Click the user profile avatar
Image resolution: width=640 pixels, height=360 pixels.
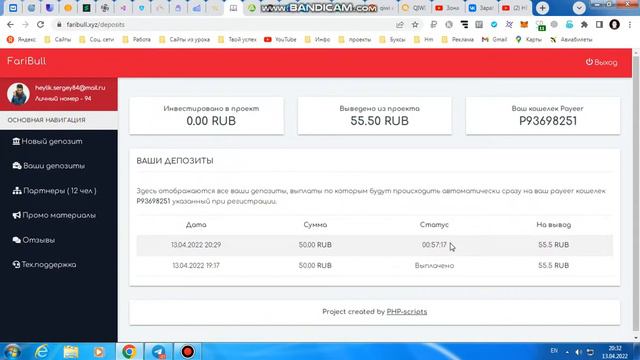tap(18, 93)
